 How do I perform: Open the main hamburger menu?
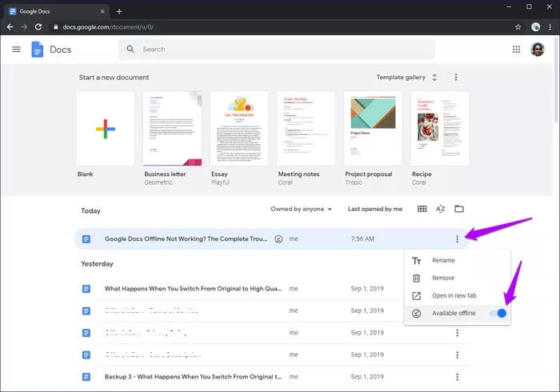(x=16, y=50)
